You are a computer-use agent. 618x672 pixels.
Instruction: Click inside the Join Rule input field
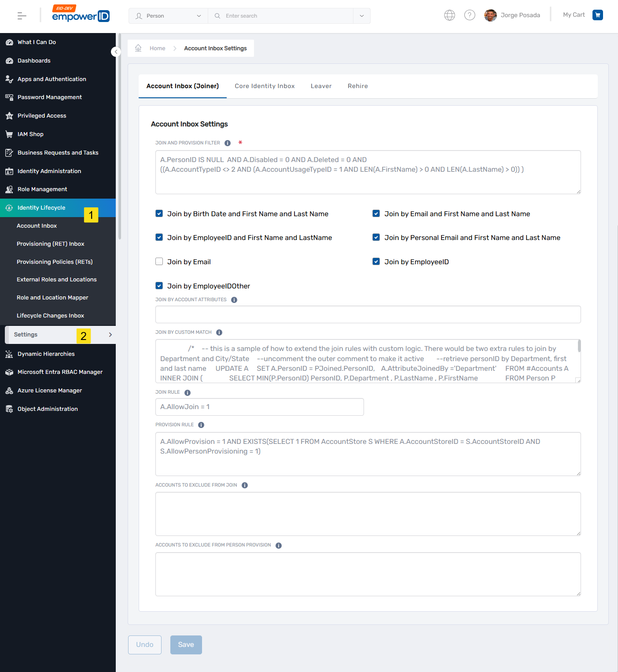[259, 406]
